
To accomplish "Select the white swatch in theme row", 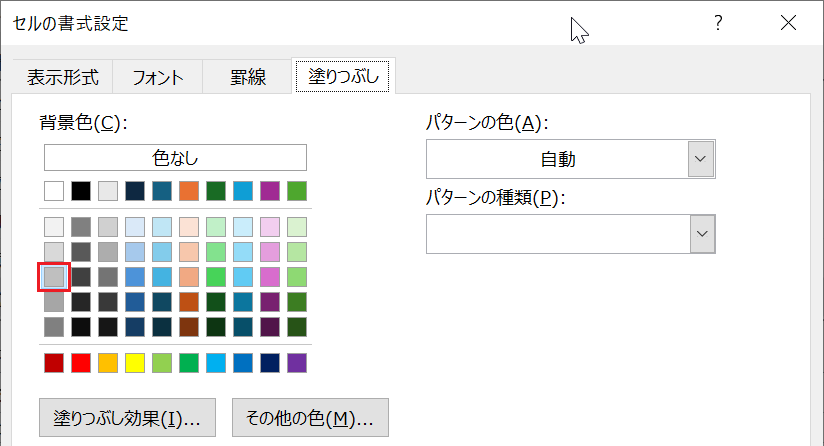I will click(54, 190).
